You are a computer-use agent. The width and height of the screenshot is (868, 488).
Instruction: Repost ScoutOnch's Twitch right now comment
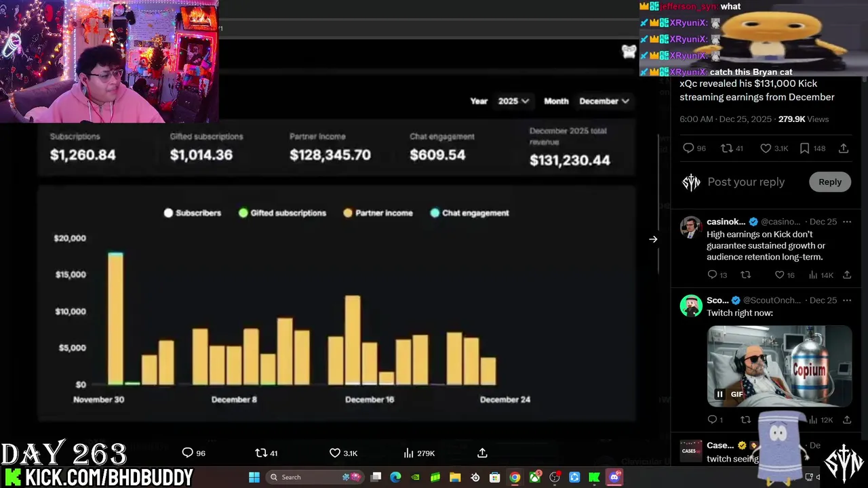coord(746,420)
